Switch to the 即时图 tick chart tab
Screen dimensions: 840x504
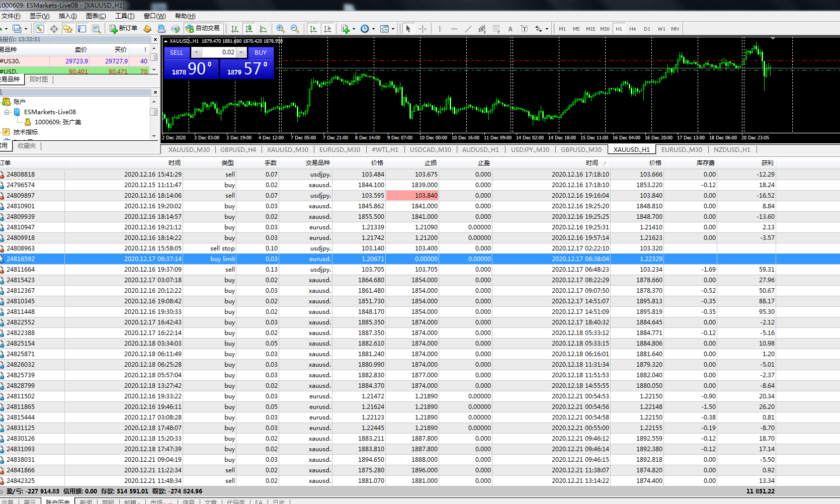click(x=39, y=79)
